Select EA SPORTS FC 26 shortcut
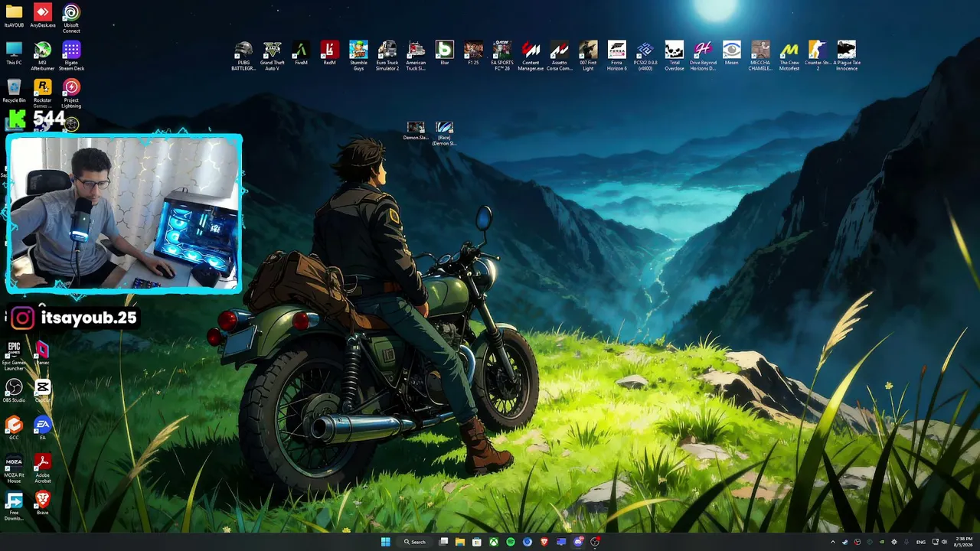Viewport: 980px width, 551px height. (x=501, y=56)
